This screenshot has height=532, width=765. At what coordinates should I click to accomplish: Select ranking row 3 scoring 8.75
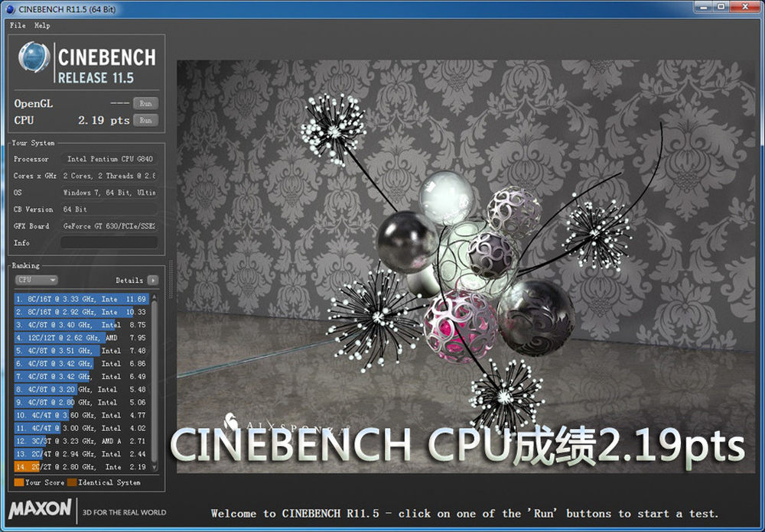82,325
